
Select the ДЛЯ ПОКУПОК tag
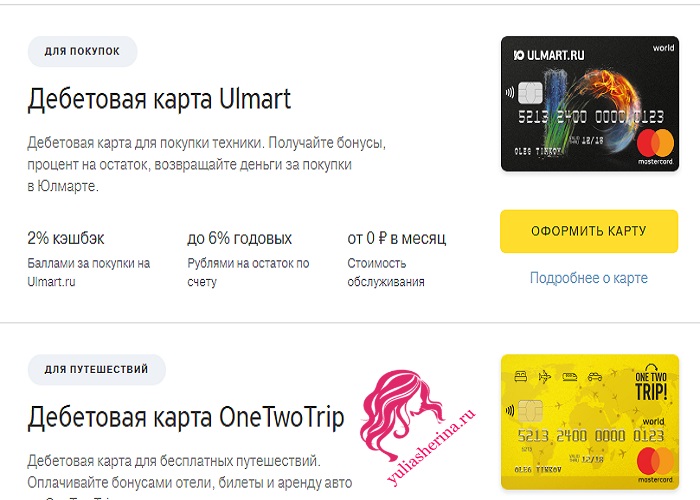(82, 51)
